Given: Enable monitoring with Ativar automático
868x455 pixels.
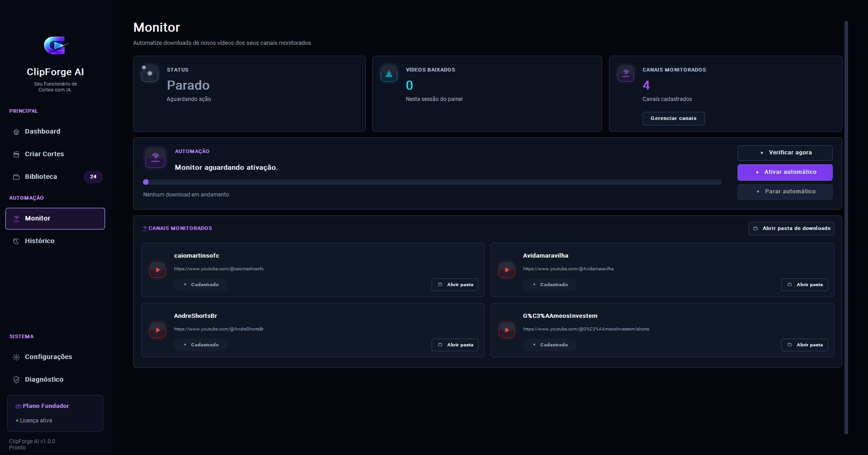Looking at the screenshot, I should tap(785, 172).
